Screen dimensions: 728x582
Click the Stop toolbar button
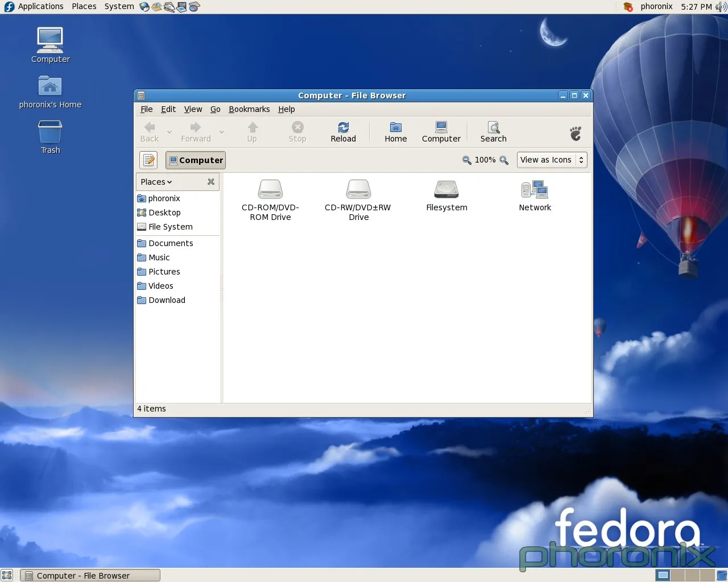pyautogui.click(x=297, y=132)
